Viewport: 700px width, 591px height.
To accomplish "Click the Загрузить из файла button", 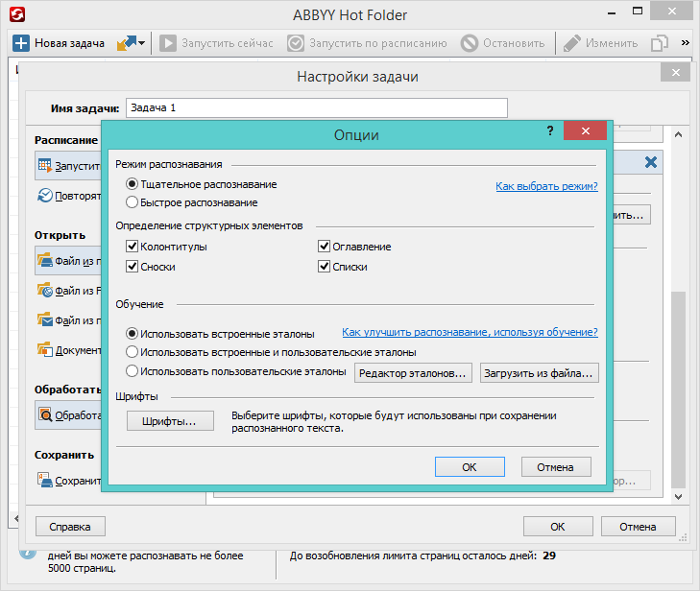I will (539, 373).
